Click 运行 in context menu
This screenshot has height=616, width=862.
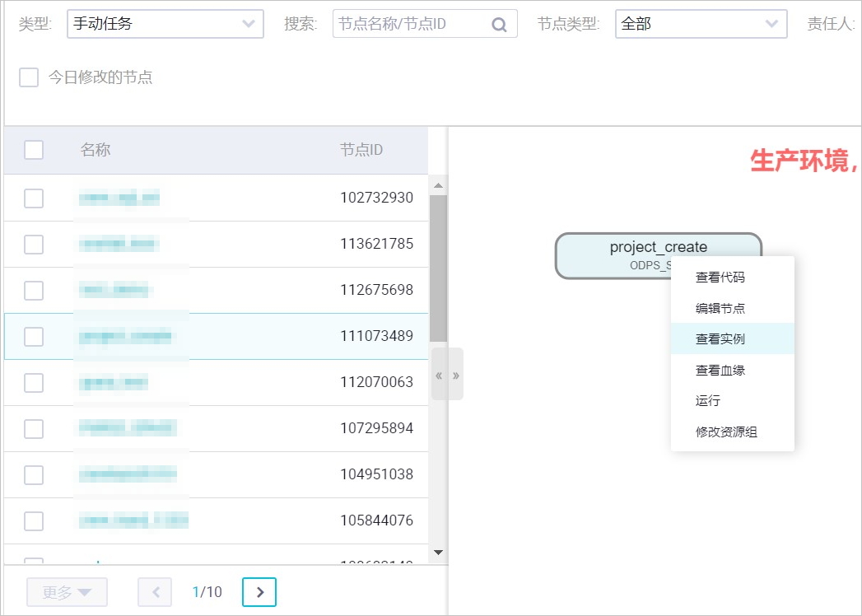(x=732, y=400)
